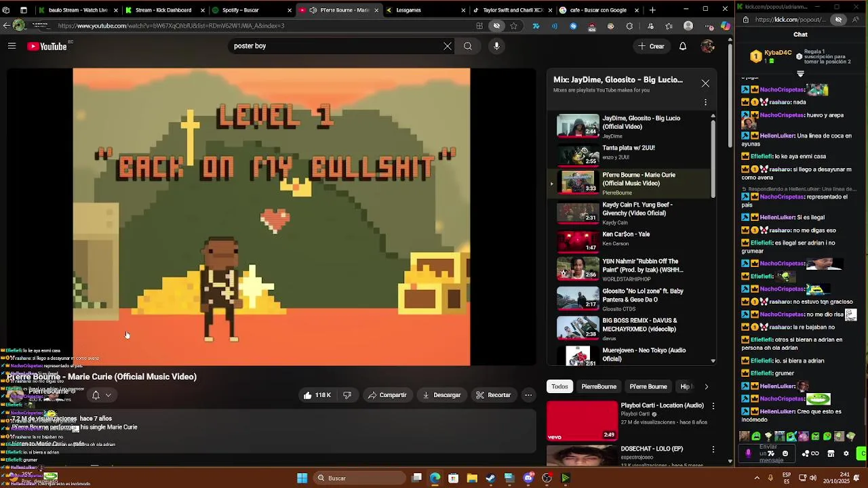Viewport: 868px width, 488px height.
Task: Dislike the video with thumbs down
Action: click(x=347, y=395)
